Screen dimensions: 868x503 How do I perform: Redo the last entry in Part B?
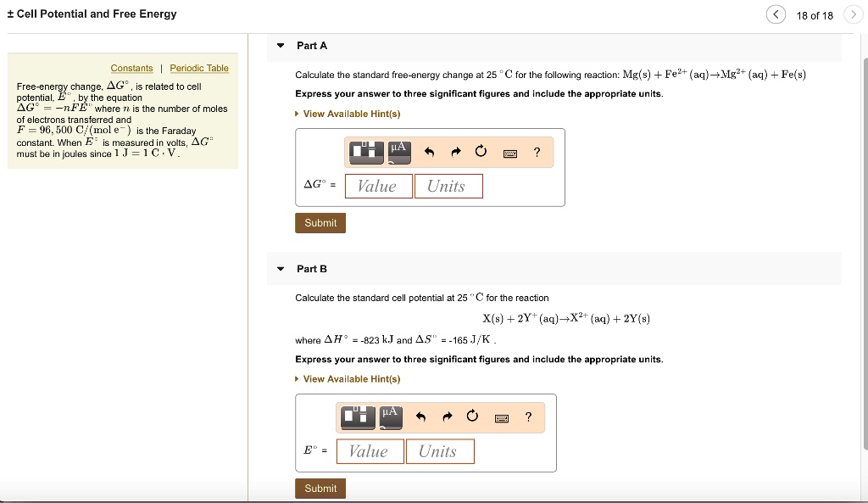[447, 417]
